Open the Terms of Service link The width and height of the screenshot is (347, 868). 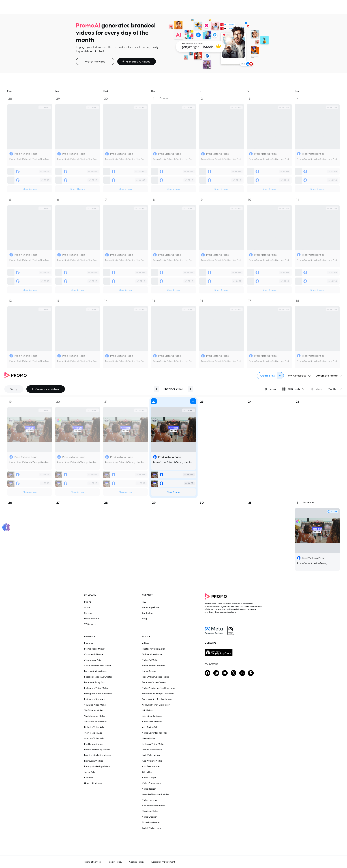(92, 862)
